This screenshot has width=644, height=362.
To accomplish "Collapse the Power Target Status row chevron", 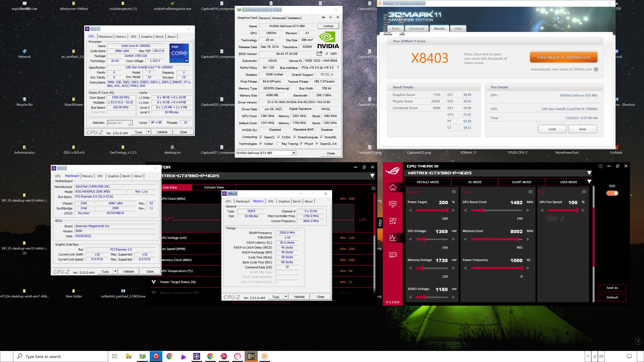I will [x=154, y=282].
